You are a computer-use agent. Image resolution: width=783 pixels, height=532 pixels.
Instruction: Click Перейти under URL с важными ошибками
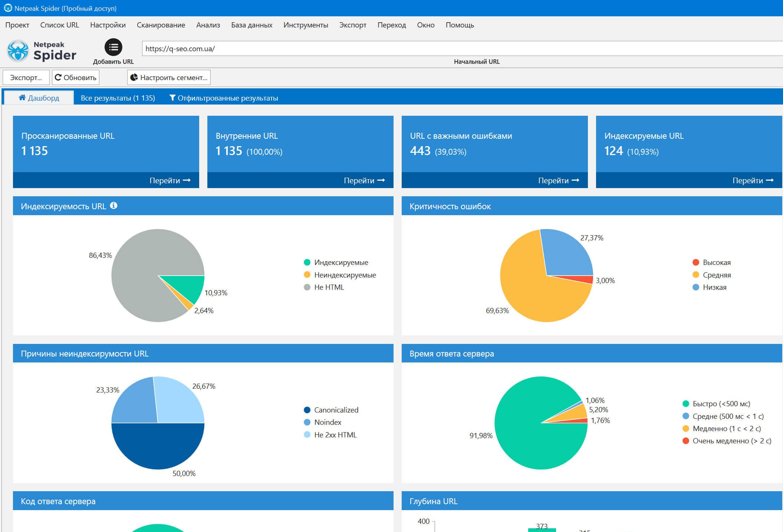[559, 180]
